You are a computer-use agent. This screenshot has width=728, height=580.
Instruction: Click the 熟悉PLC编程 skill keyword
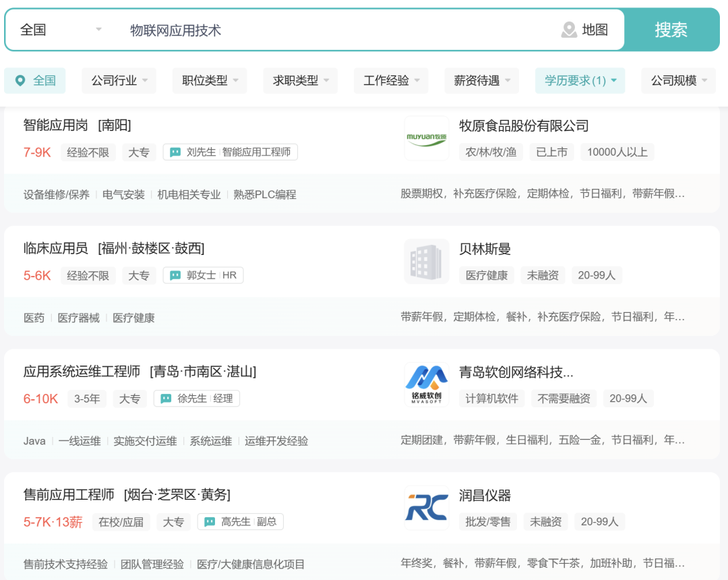tap(265, 195)
